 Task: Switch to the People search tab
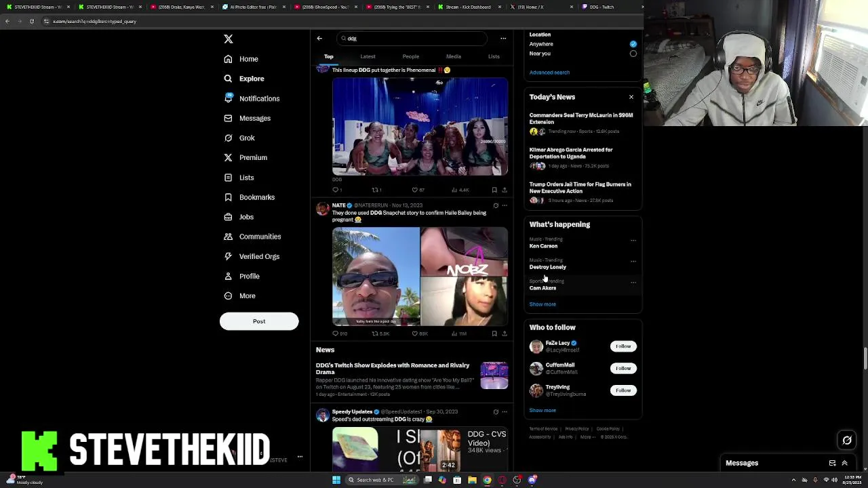[x=411, y=57]
